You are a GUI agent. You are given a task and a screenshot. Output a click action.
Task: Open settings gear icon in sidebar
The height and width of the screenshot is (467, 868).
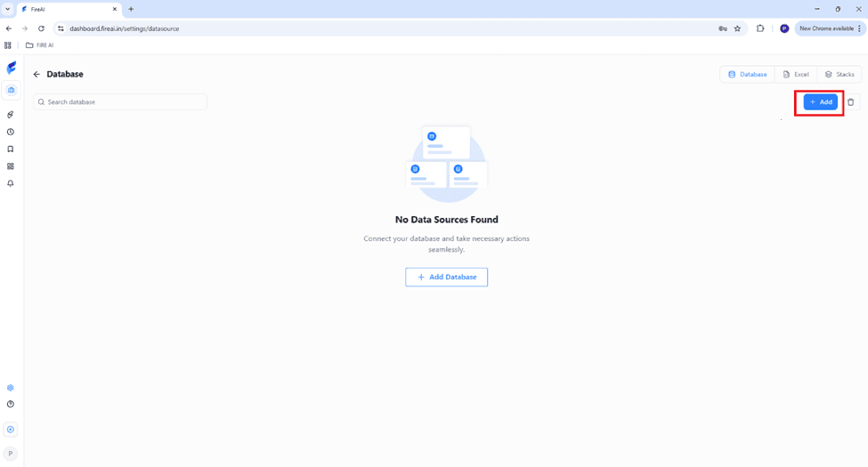tap(11, 388)
